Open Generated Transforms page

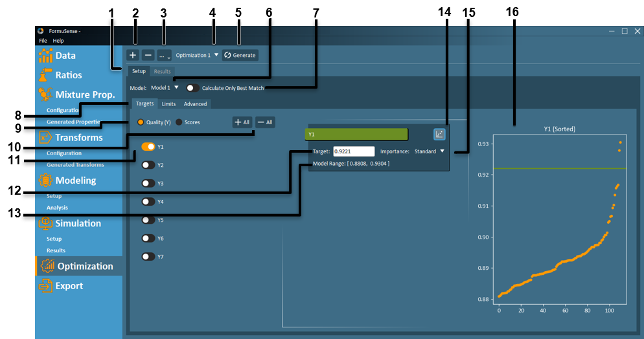coord(75,165)
